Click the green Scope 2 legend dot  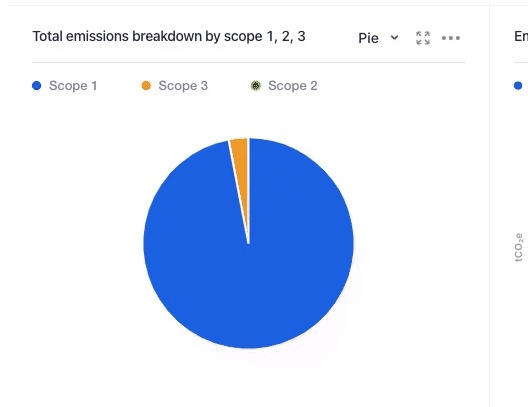256,86
